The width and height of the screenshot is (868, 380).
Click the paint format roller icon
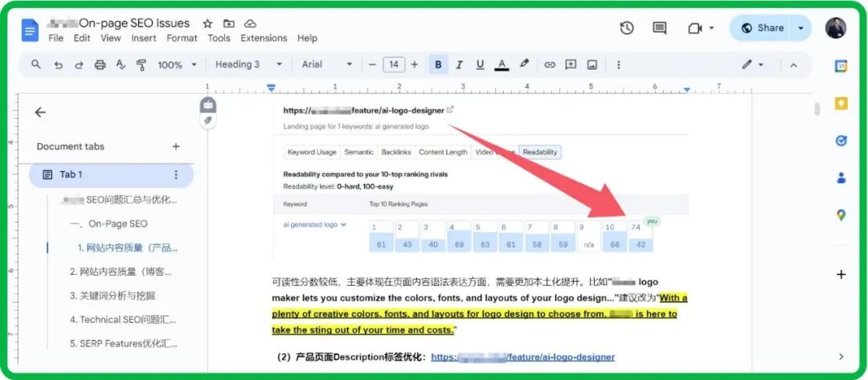(x=141, y=65)
